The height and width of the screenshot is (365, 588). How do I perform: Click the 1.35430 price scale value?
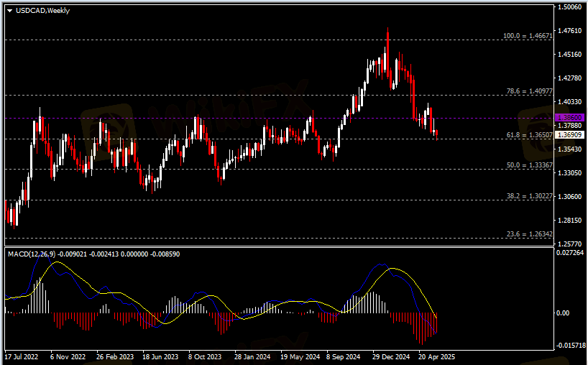point(569,149)
